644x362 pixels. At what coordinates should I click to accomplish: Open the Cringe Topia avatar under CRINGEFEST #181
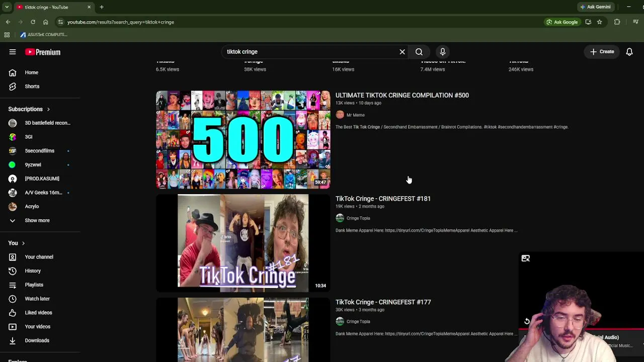coord(340,218)
